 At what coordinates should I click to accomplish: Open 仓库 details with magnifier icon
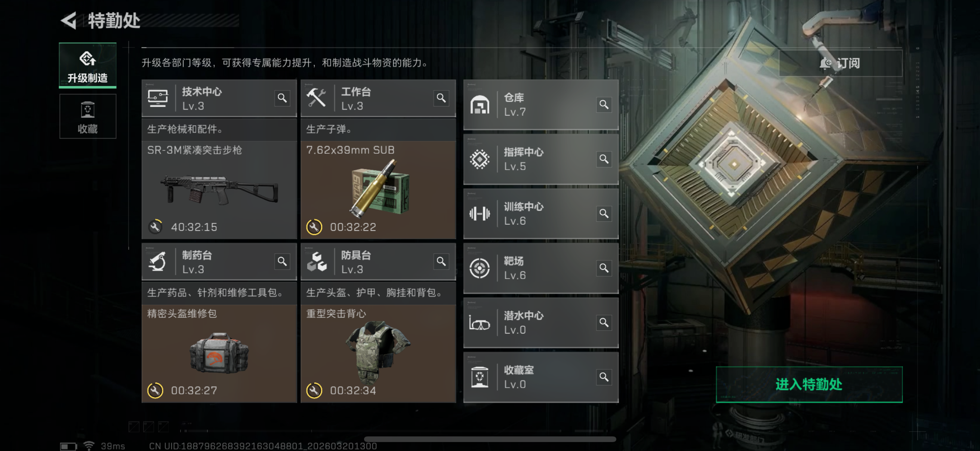click(x=604, y=104)
